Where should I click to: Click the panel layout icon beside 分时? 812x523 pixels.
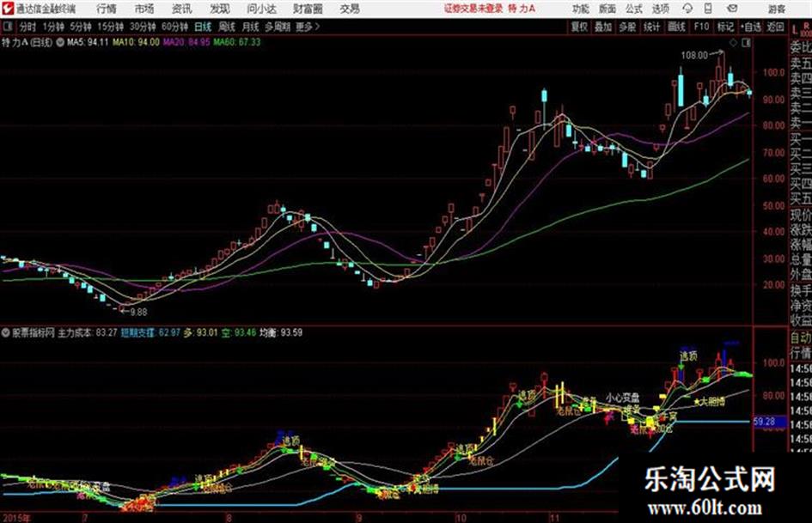click(8, 27)
